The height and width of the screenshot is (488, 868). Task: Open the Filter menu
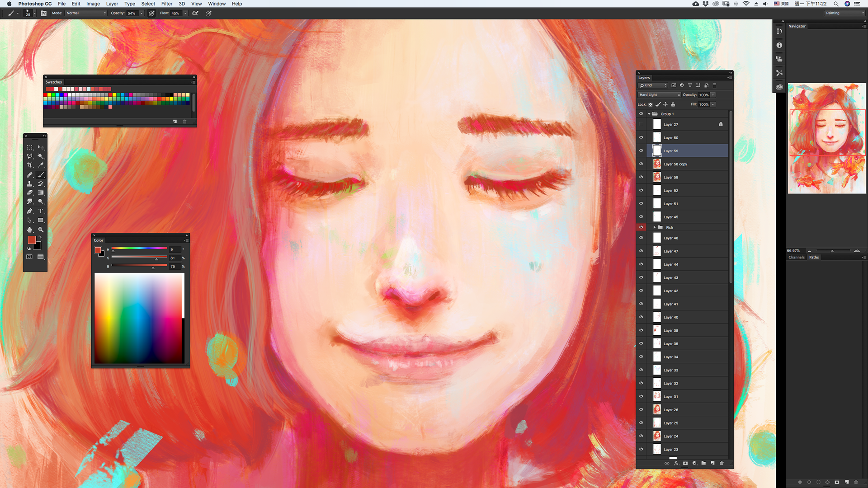pyautogui.click(x=167, y=4)
